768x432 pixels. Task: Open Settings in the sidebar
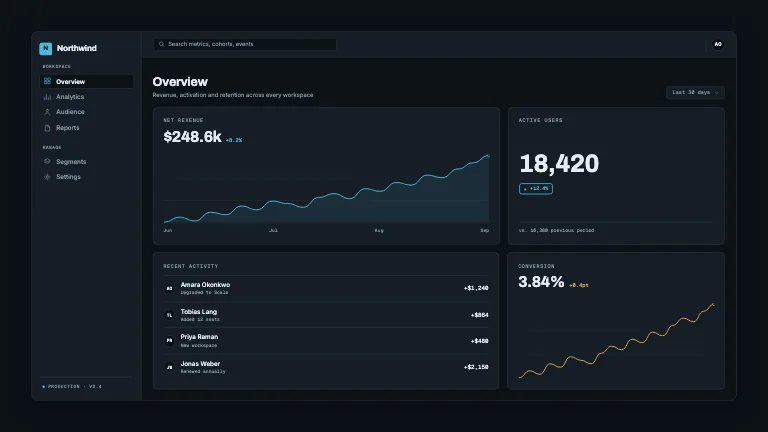pyautogui.click(x=86, y=177)
